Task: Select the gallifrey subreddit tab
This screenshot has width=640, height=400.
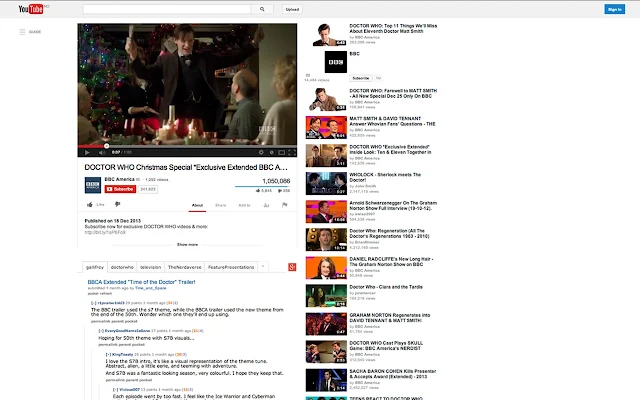Action: pyautogui.click(x=95, y=267)
